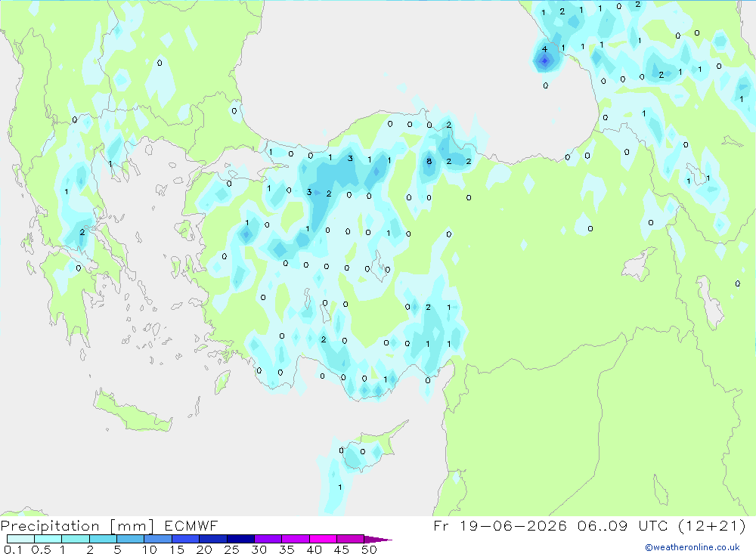
Task: Click the 45–50 mm legend color box
Action: tap(351, 539)
